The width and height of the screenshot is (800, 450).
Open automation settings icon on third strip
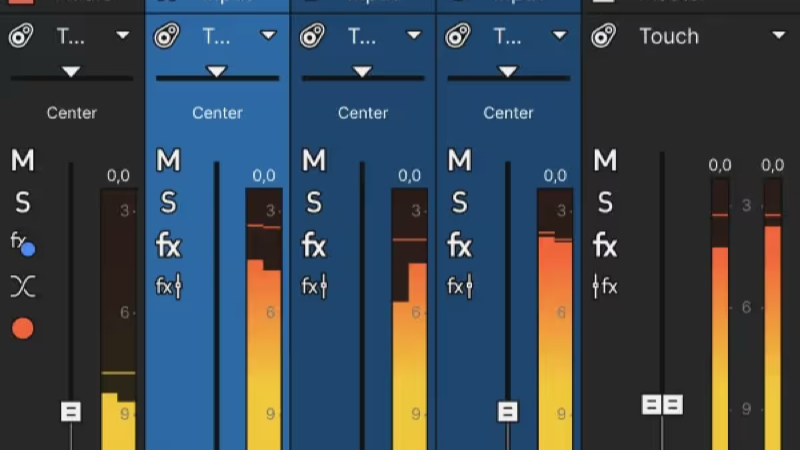(312, 35)
